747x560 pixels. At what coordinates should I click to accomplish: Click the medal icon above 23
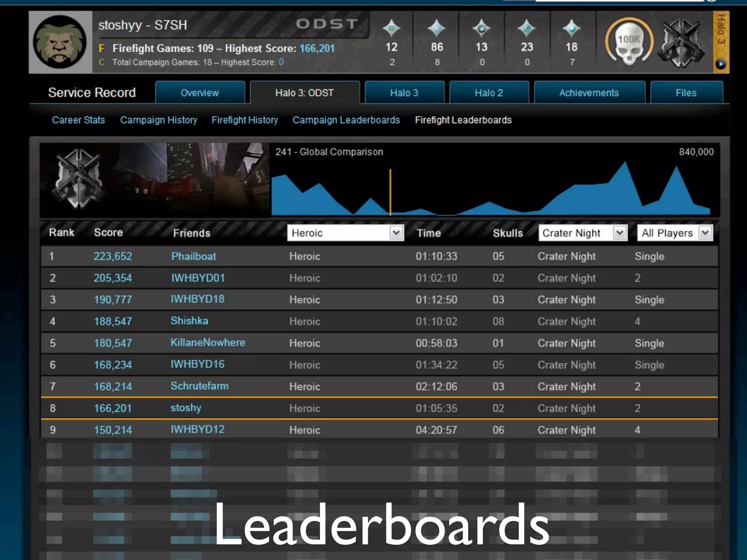point(526,28)
